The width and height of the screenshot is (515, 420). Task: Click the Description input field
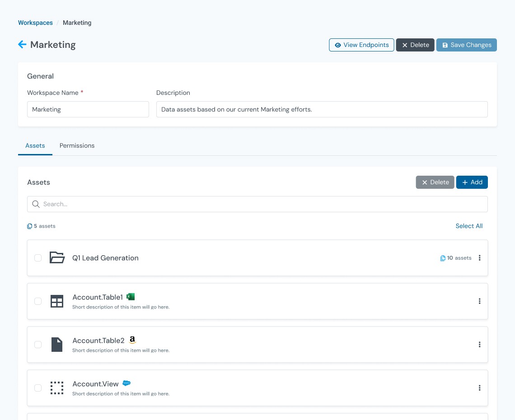tap(322, 109)
